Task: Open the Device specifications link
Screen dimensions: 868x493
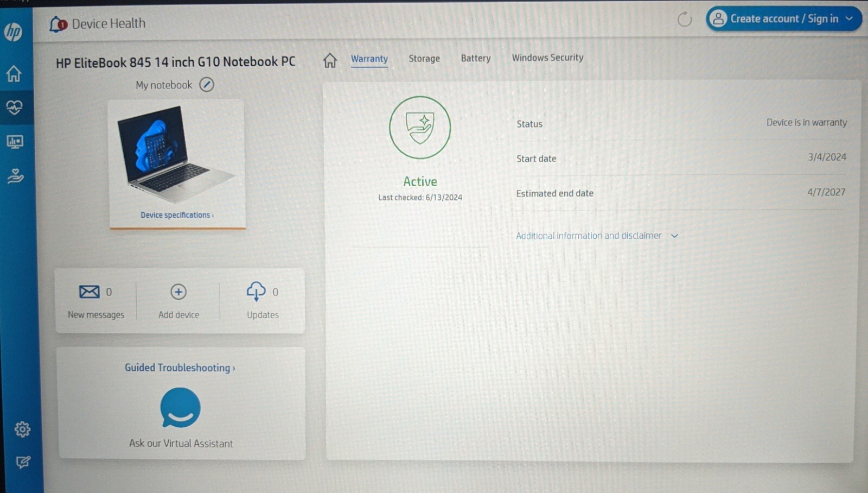Action: point(177,215)
